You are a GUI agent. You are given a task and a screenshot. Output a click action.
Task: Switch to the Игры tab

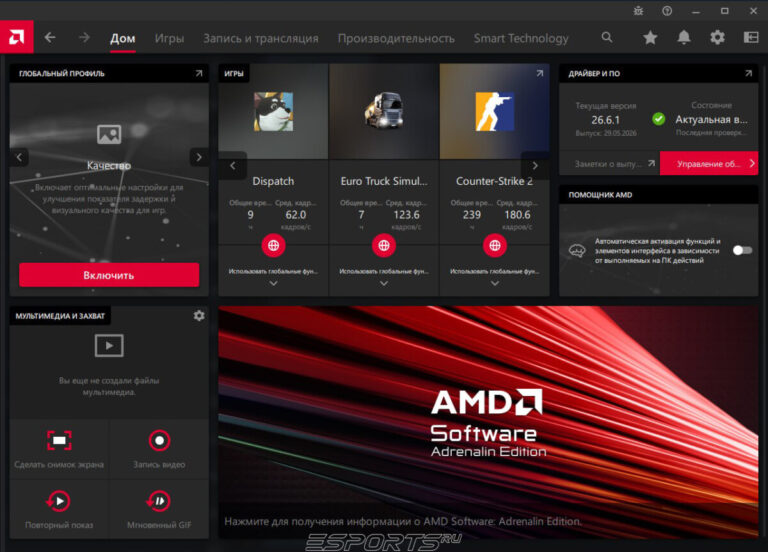coord(169,38)
